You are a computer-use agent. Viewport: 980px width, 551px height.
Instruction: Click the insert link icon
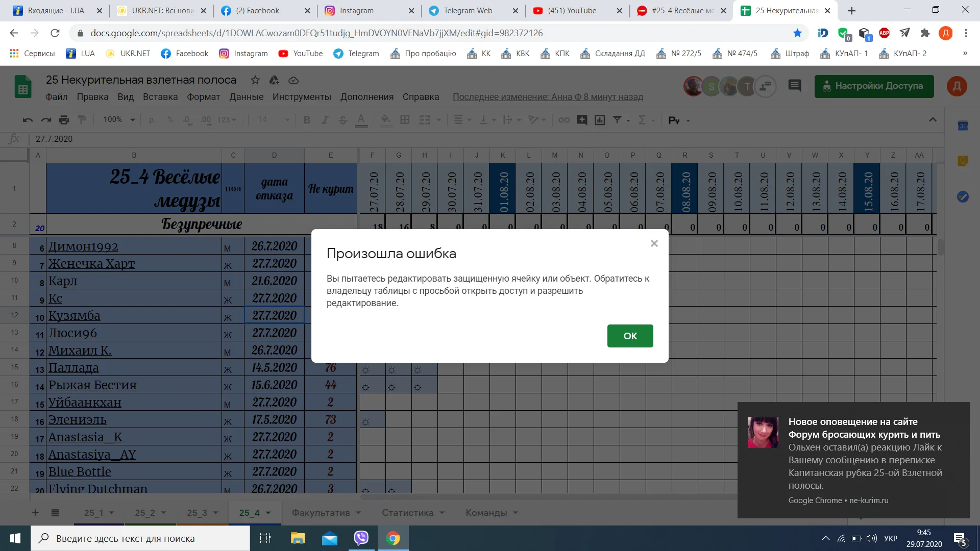click(563, 120)
